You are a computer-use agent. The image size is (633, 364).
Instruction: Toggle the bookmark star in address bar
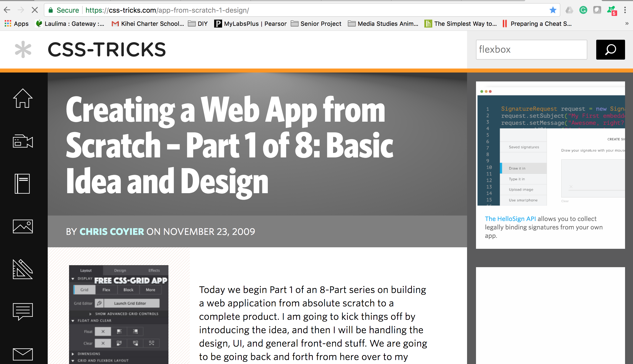click(x=553, y=10)
